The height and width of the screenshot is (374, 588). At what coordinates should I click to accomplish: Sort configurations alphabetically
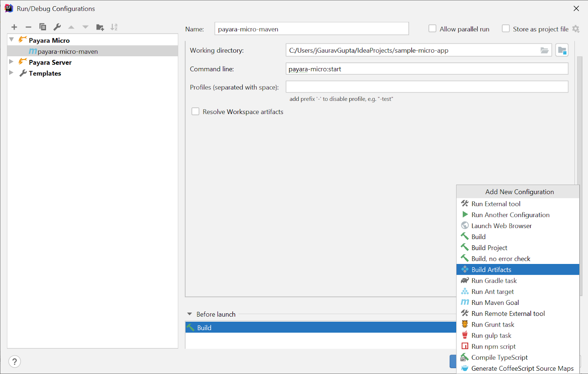pos(114,27)
